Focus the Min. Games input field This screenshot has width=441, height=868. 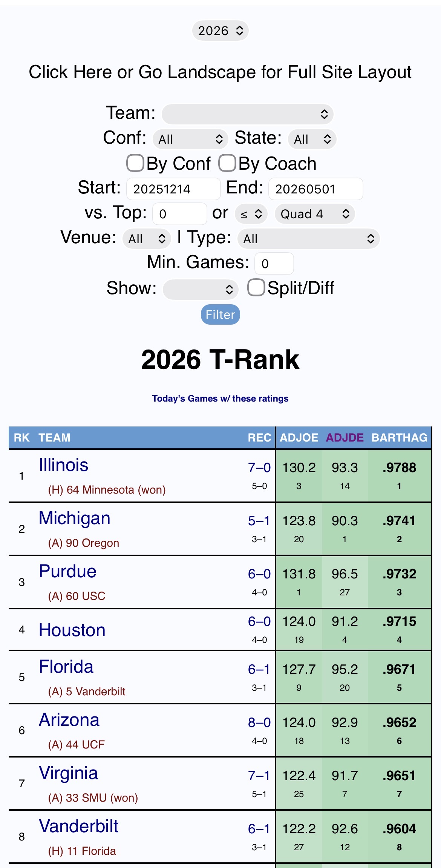click(274, 264)
